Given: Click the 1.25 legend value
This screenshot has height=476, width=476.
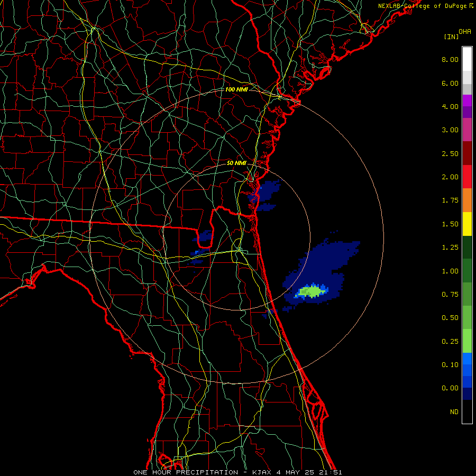Looking at the screenshot, I should pos(450,248).
